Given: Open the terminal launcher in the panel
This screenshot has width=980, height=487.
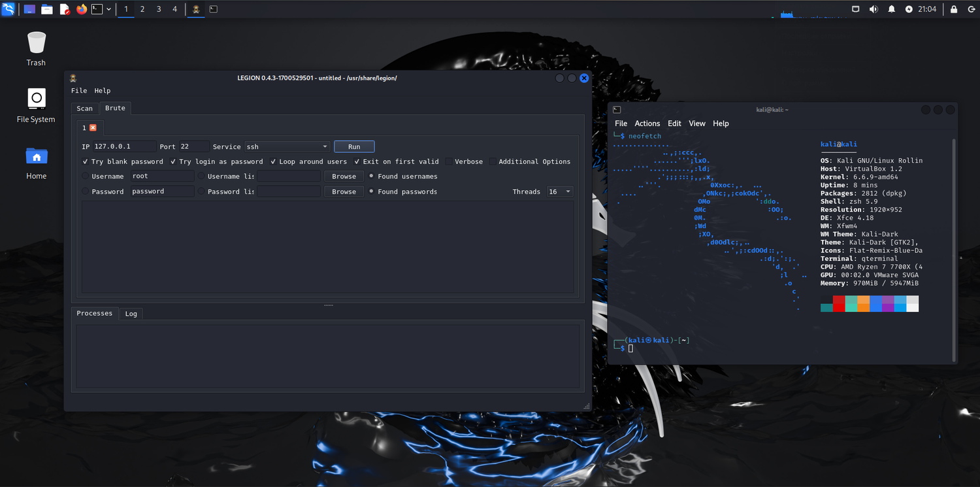Looking at the screenshot, I should pos(97,9).
